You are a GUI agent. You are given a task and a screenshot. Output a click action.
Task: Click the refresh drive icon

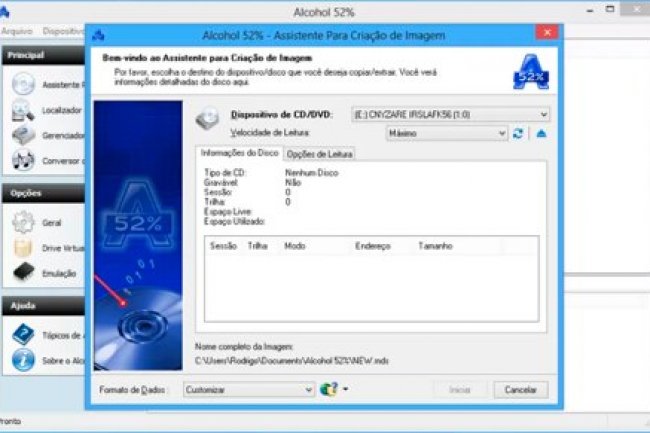click(x=518, y=133)
